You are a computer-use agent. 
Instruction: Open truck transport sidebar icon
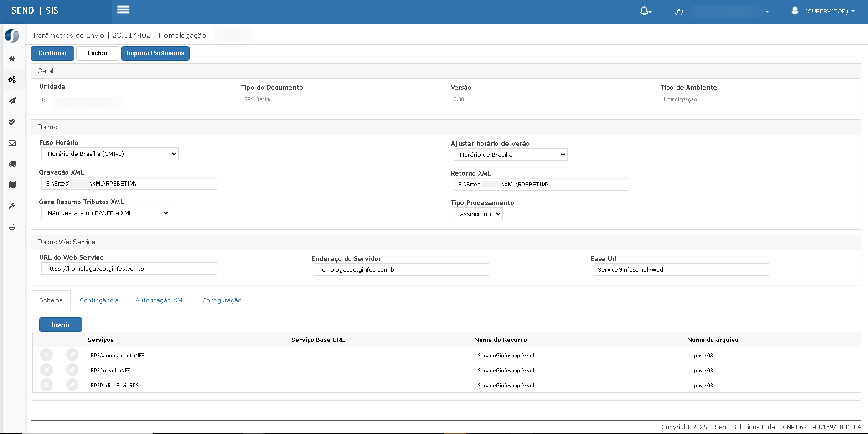click(x=12, y=164)
